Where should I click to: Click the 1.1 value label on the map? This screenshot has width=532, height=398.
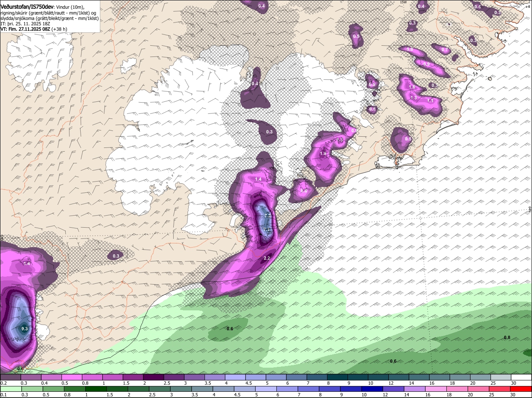click(x=430, y=101)
